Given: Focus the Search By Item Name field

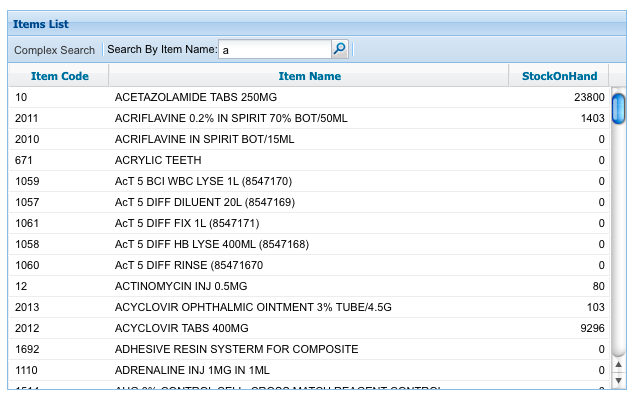Looking at the screenshot, I should (x=275, y=49).
